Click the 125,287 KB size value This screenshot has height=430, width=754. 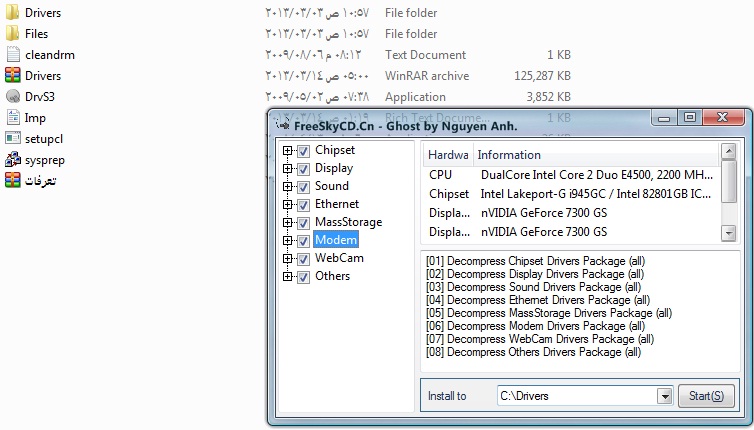click(542, 76)
